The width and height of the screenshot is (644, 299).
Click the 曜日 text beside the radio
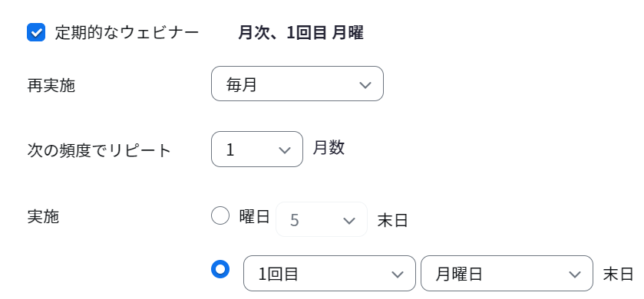[x=254, y=216]
